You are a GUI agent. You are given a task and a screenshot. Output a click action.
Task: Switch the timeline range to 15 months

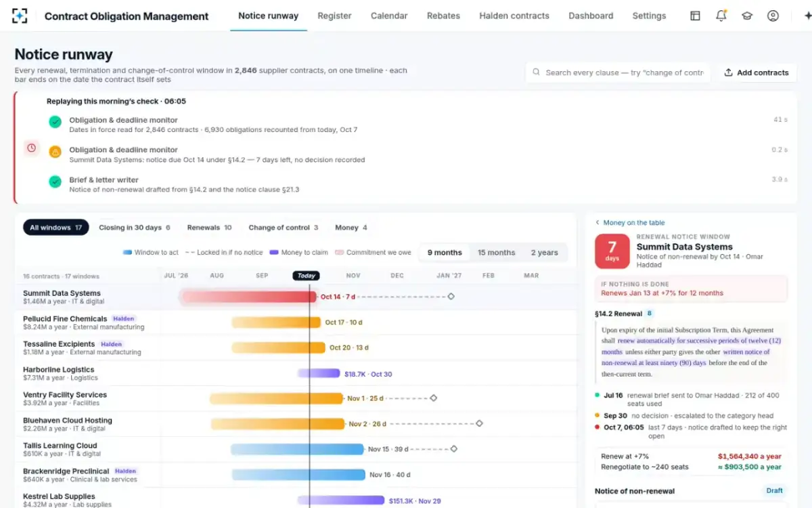(x=497, y=253)
